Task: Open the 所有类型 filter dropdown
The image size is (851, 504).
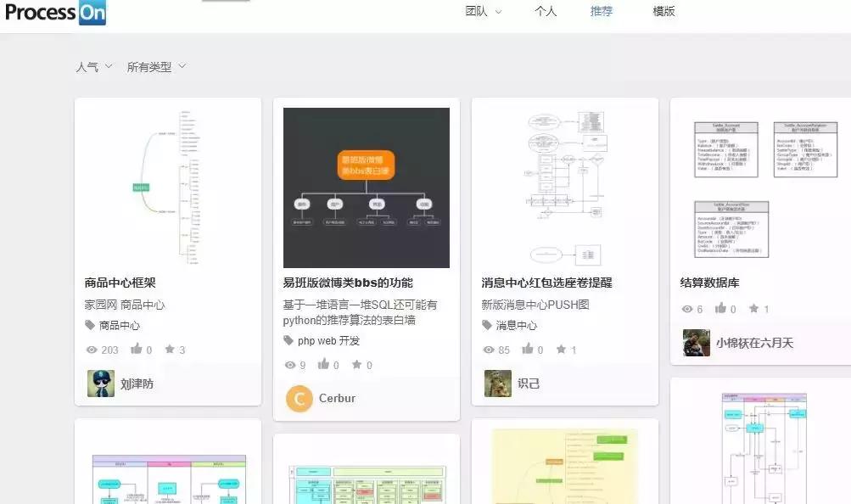Action: [x=153, y=67]
